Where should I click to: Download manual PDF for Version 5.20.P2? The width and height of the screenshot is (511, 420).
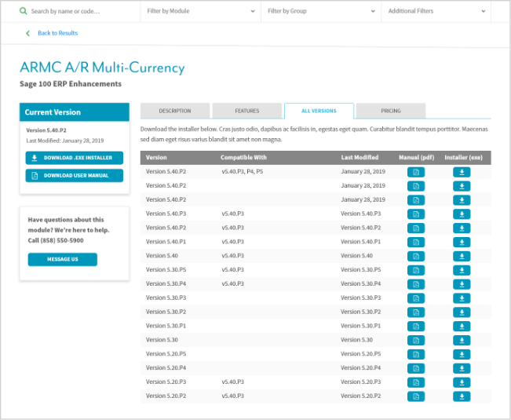click(416, 396)
